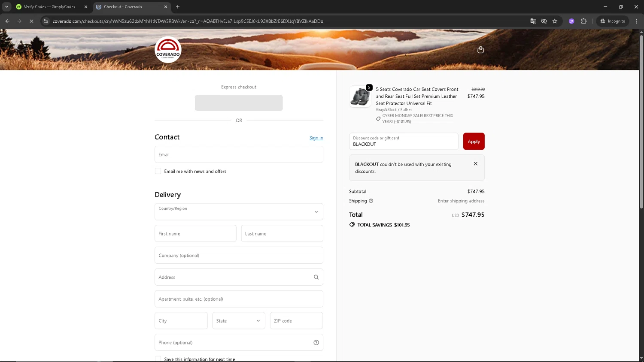
Task: Click the Shipping info question icon
Action: (x=371, y=201)
